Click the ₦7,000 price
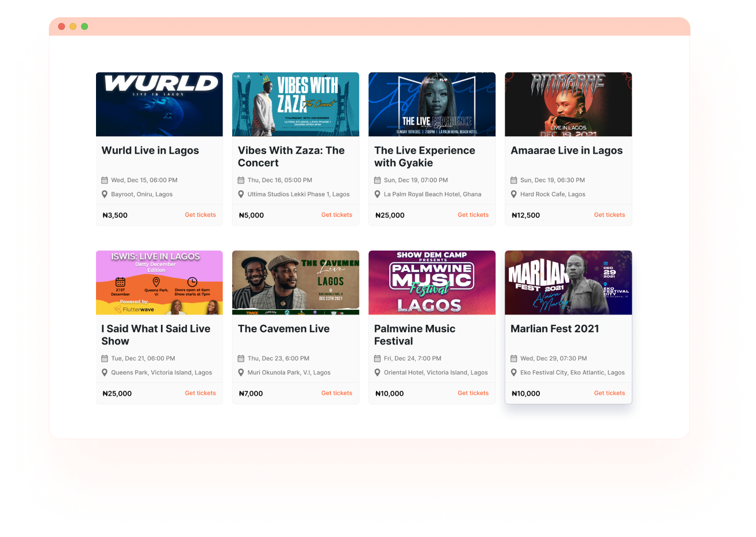 click(251, 393)
